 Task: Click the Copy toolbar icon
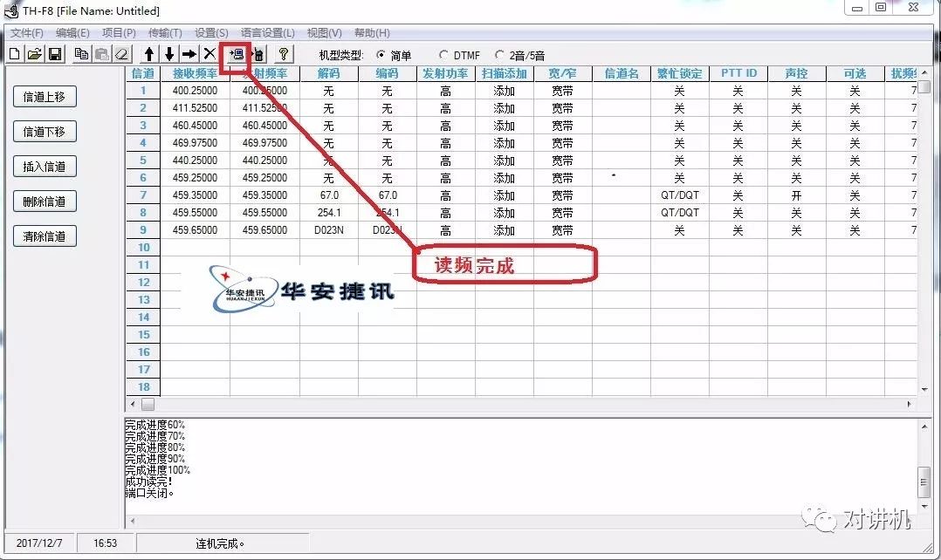[81, 53]
